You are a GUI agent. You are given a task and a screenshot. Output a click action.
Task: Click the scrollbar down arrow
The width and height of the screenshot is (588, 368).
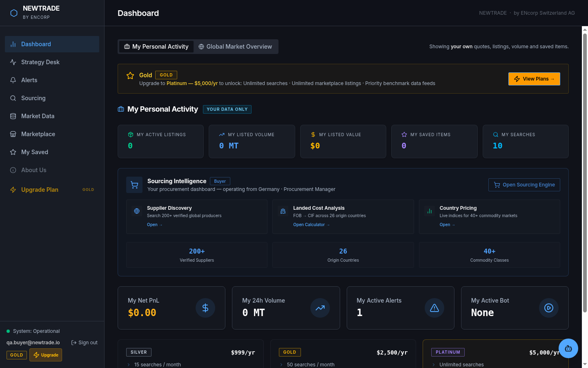(x=585, y=364)
